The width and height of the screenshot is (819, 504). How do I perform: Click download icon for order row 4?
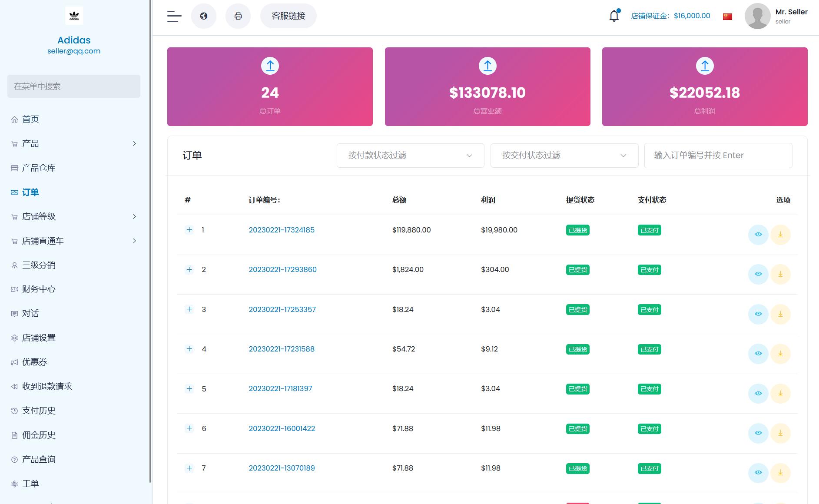coord(780,354)
